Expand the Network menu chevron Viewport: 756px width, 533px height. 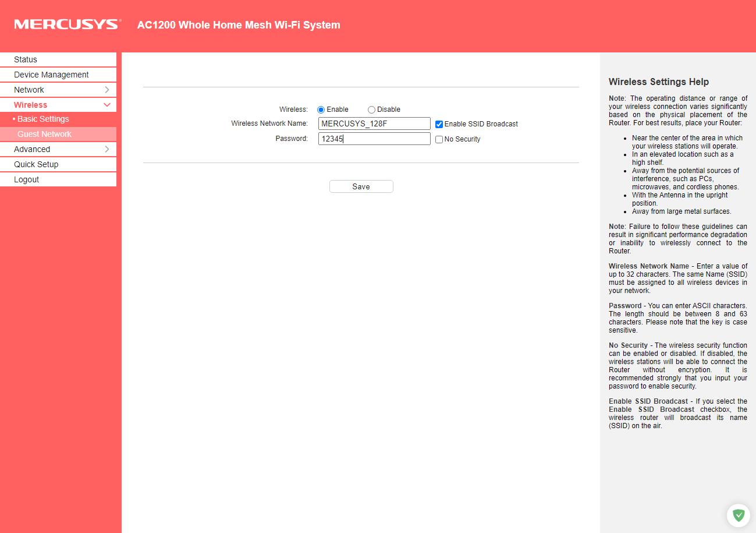pyautogui.click(x=107, y=90)
